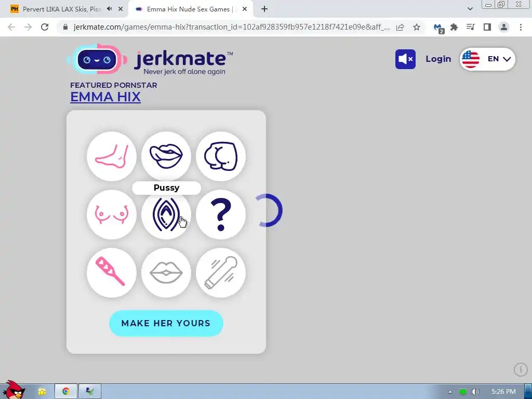This screenshot has width=532, height=399.
Task: Click the show desktop strip
Action: (x=528, y=392)
